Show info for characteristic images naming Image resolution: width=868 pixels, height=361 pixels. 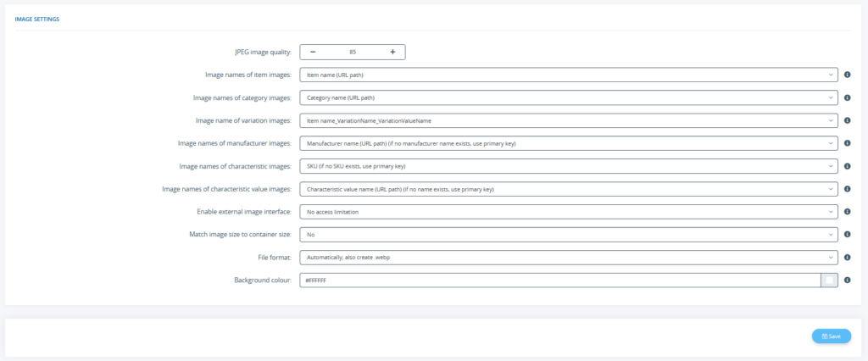tap(847, 166)
